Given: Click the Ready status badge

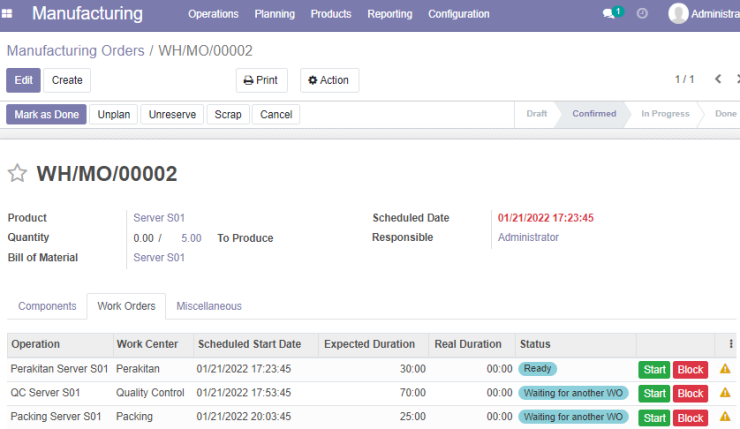Looking at the screenshot, I should [538, 369].
